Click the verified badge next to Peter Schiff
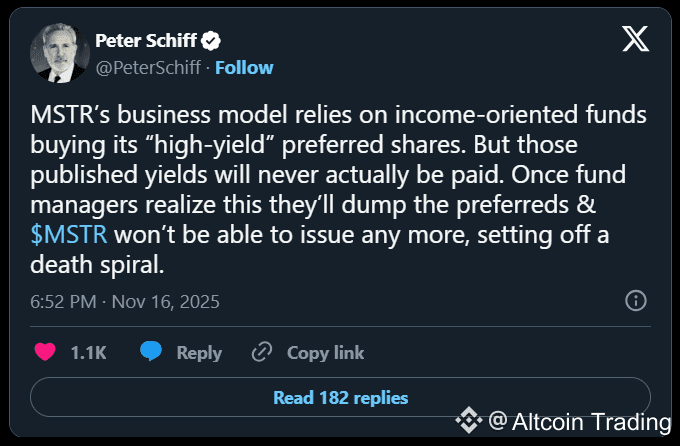Screen dimensions: 680x446 tap(212, 41)
